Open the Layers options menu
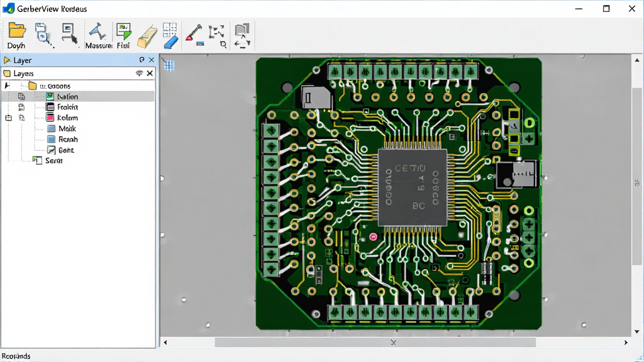644x362 pixels. point(139,74)
